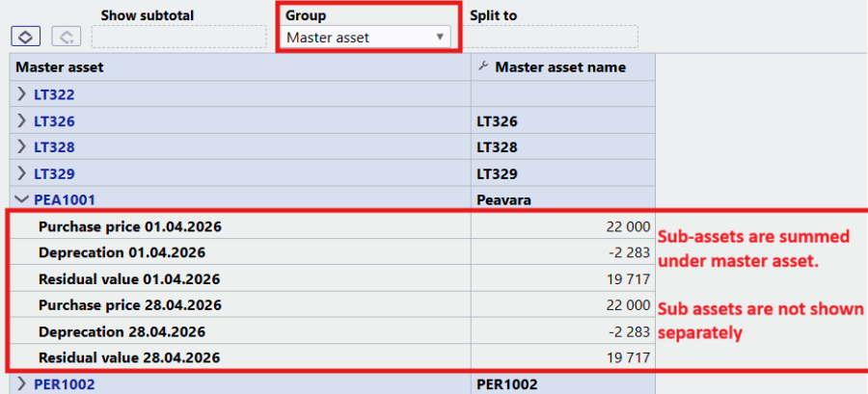868x394 pixels.
Task: Open the LT328 master asset link
Action: tap(54, 147)
